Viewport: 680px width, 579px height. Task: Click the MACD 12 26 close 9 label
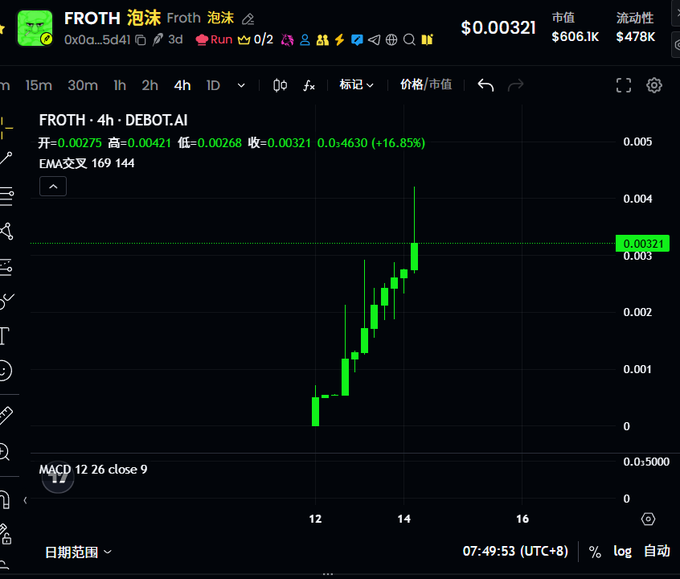(93, 469)
